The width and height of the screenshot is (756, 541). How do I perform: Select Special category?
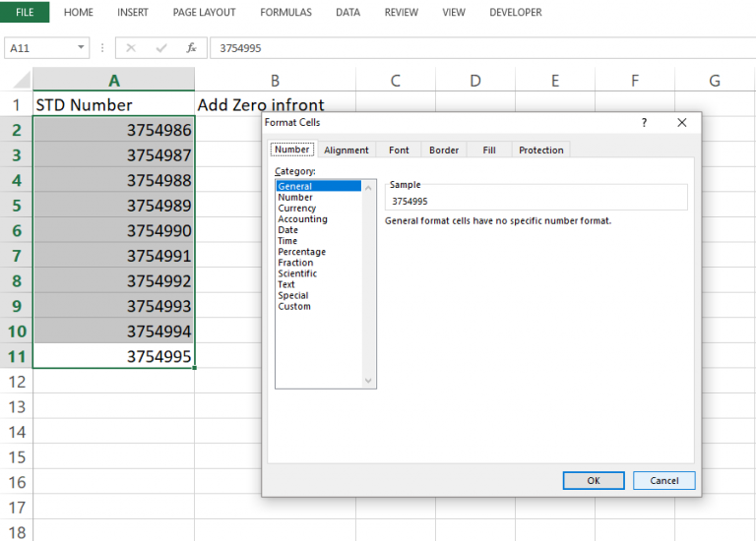point(318,295)
